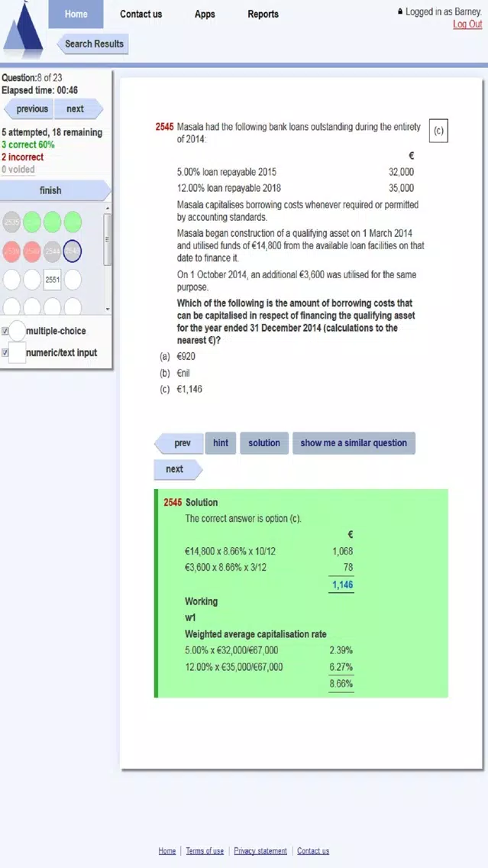
Task: Open the Terms of use link
Action: click(205, 851)
